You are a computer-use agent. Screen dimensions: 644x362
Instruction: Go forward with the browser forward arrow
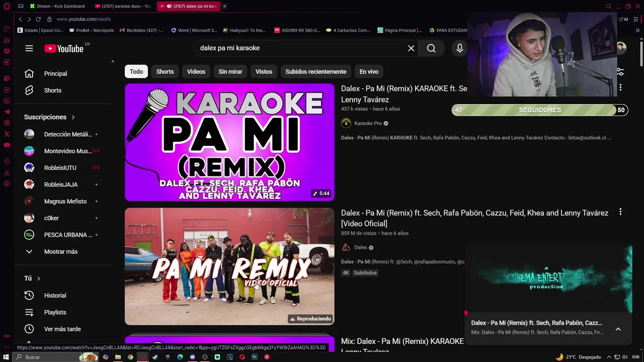pos(29,19)
